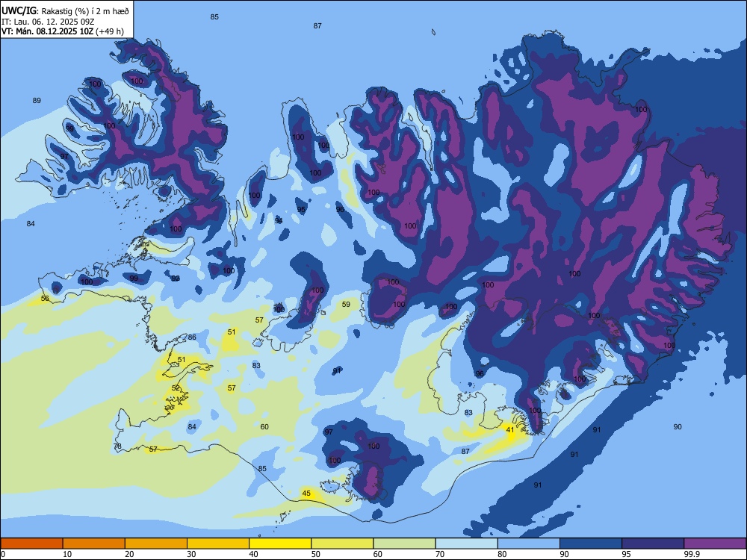Click the legend scale label 20

pyautogui.click(x=129, y=554)
